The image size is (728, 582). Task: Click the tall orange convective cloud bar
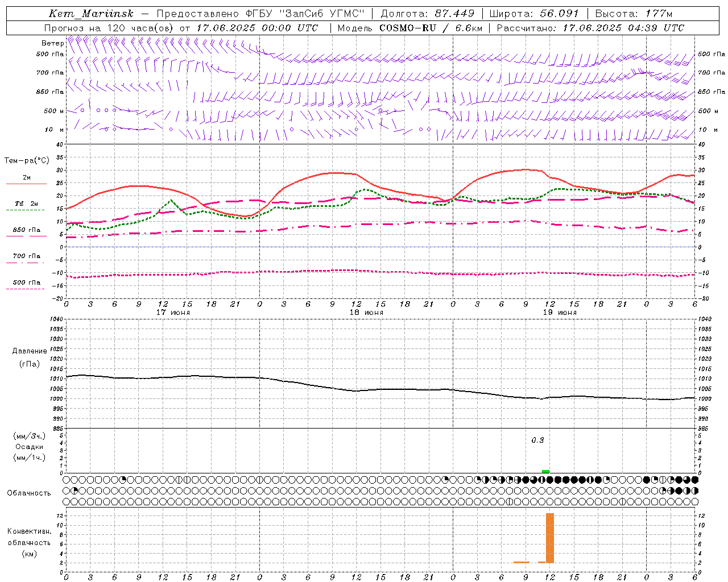tap(550, 538)
